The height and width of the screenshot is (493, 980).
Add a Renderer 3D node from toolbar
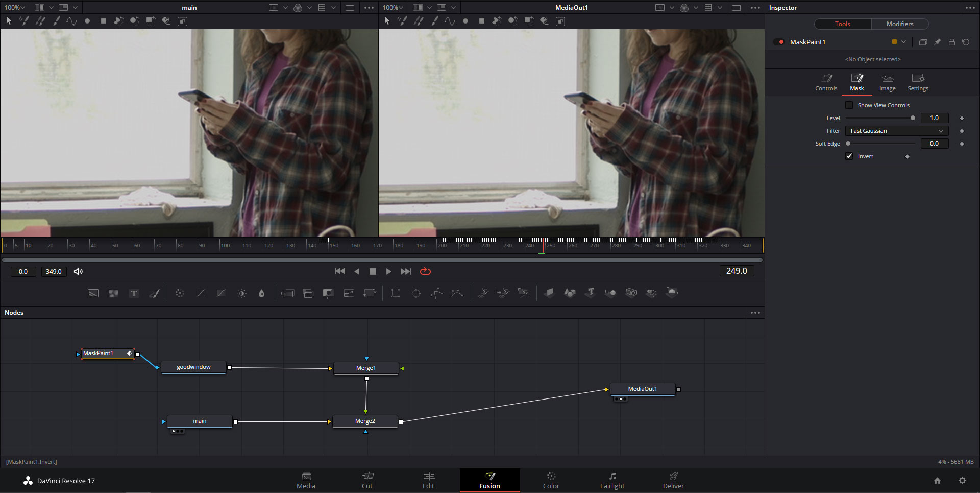click(672, 293)
